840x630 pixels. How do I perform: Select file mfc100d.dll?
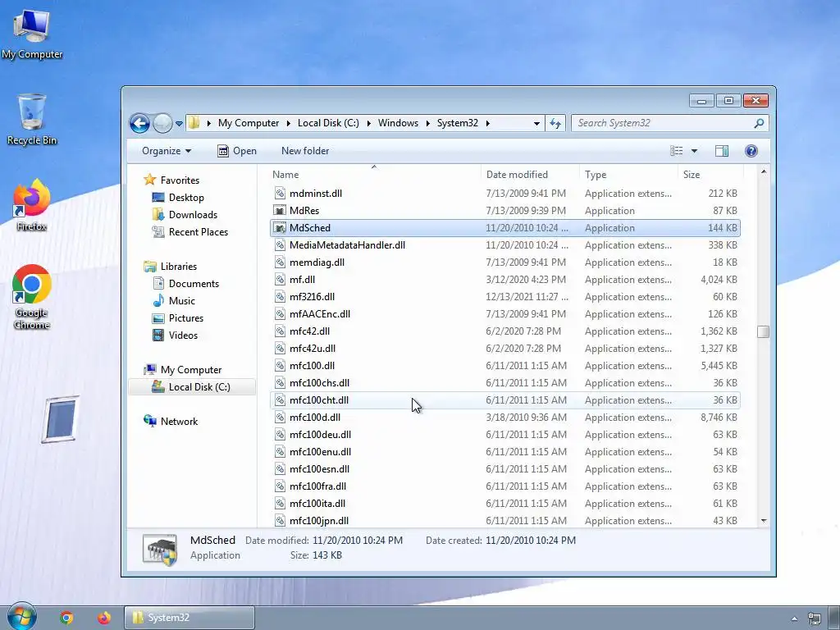(x=504, y=418)
